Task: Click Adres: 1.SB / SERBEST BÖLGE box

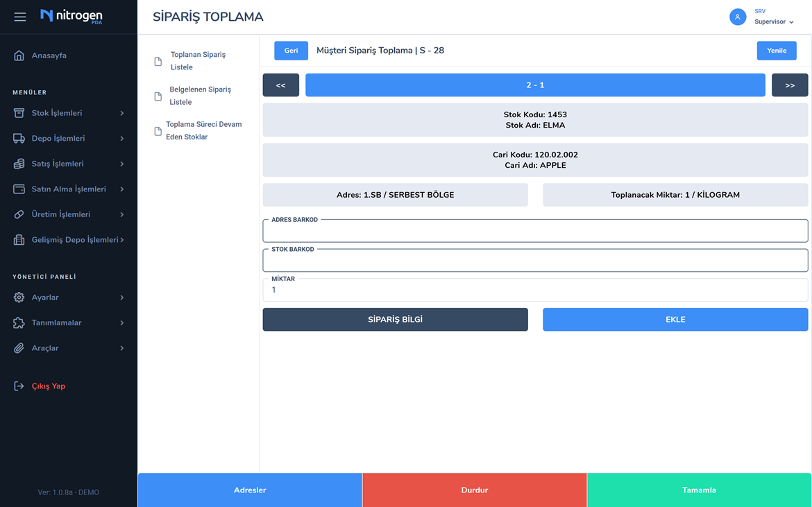Action: 395,195
